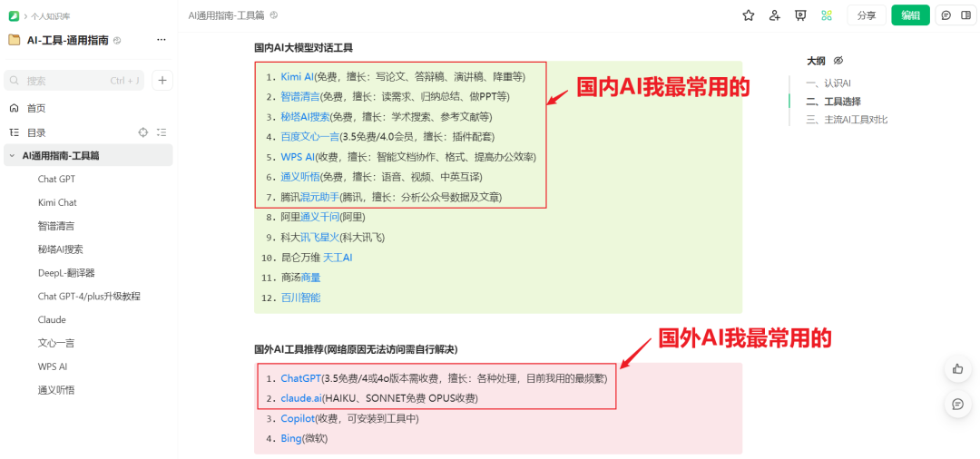Open the 通义千问 link
This screenshot has height=459, width=980.
[x=319, y=218]
